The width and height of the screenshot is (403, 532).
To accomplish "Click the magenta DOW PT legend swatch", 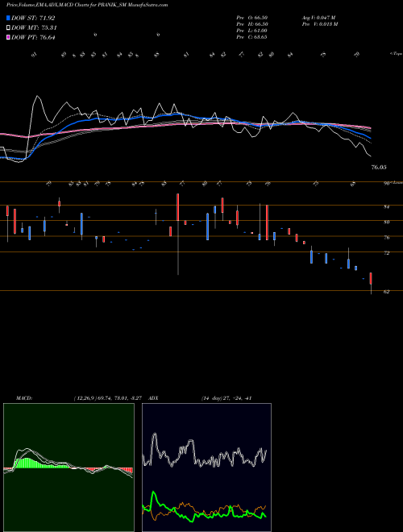I will point(9,37).
